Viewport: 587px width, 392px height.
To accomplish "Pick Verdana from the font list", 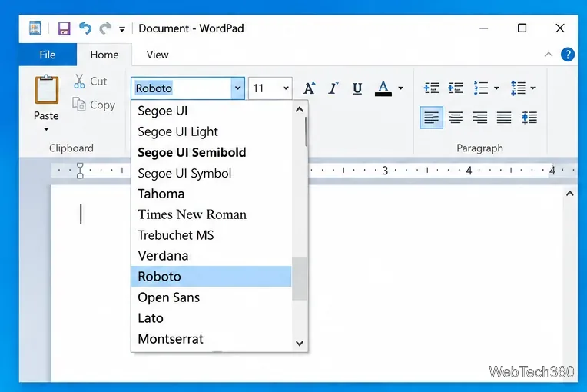I will point(211,255).
